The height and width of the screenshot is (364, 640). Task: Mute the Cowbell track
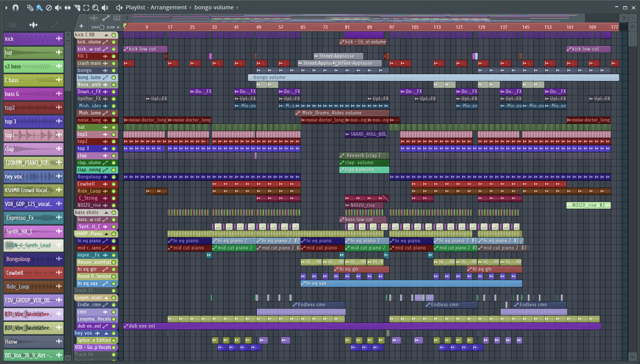pos(114,184)
